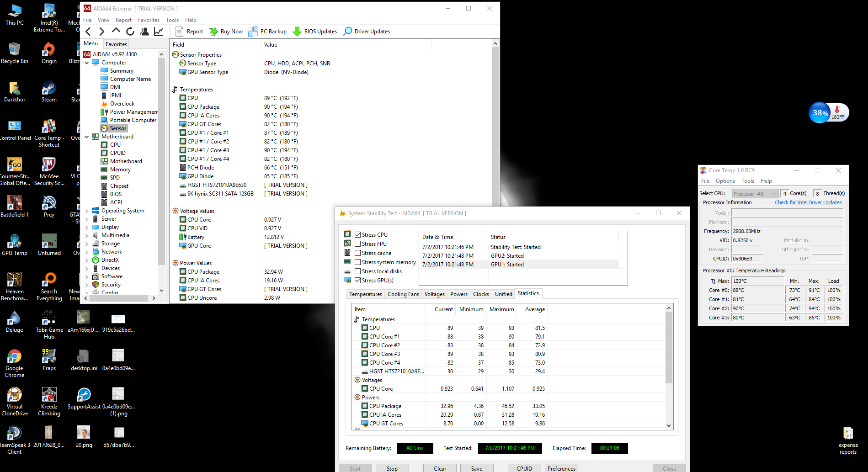
Task: Expand the Storage tree node
Action: coord(87,244)
